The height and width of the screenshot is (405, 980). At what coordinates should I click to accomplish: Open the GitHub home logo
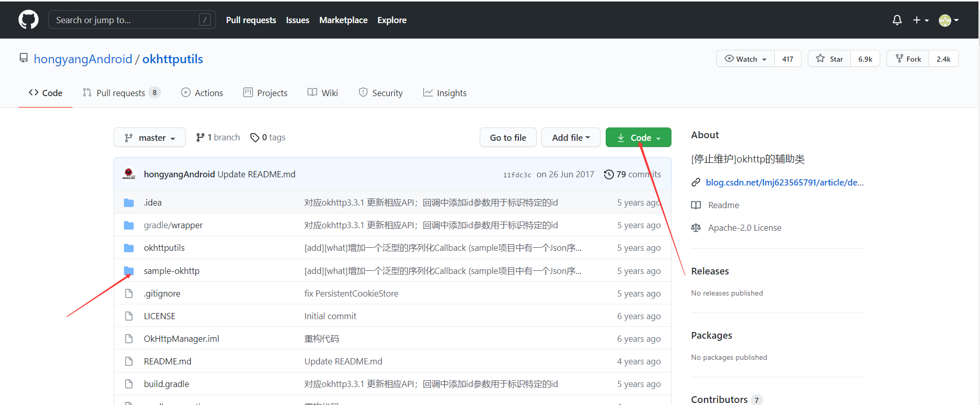tap(28, 20)
